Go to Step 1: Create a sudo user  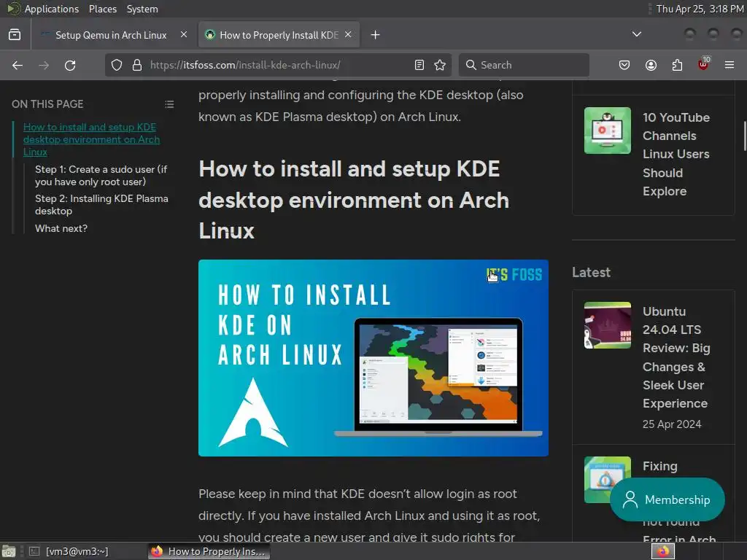pyautogui.click(x=101, y=176)
